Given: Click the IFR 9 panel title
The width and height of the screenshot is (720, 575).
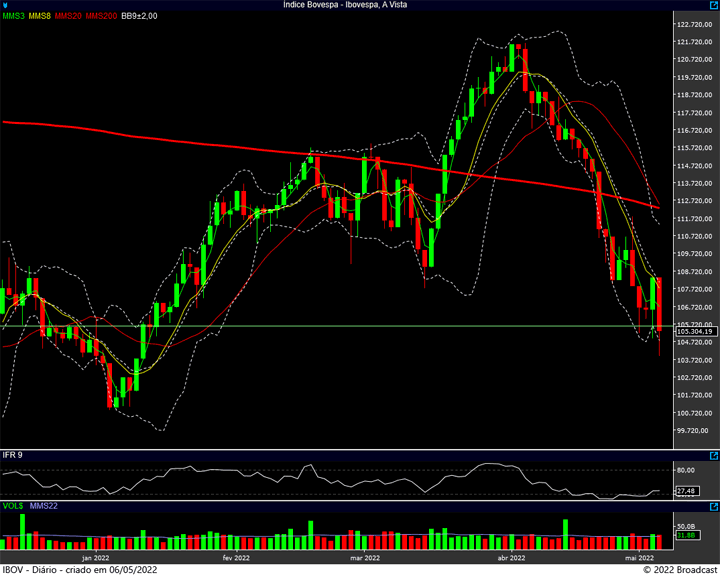Looking at the screenshot, I should click(x=12, y=455).
